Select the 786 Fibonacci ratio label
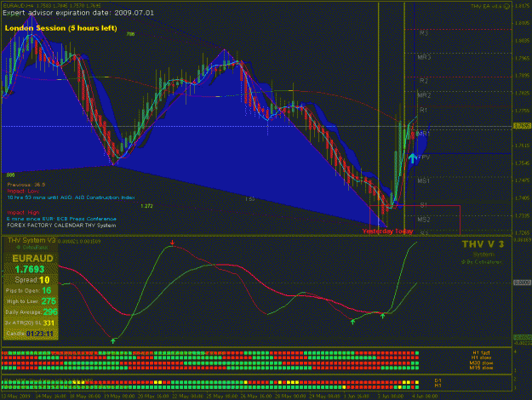The image size is (532, 400). pos(130,34)
